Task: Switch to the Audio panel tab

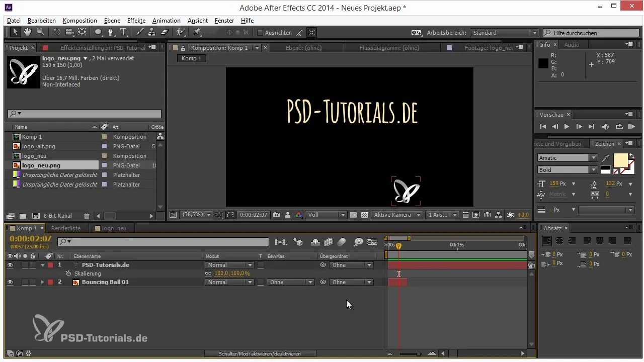Action: (x=572, y=45)
